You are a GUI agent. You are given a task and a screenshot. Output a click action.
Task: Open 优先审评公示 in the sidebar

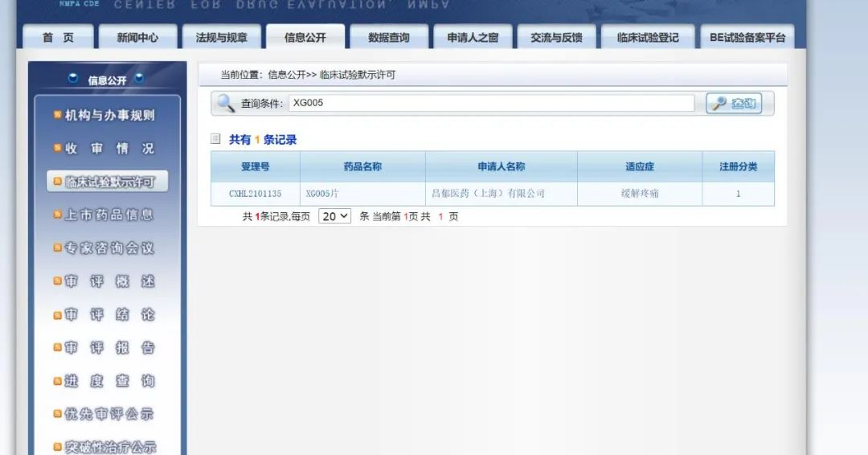pyautogui.click(x=108, y=414)
